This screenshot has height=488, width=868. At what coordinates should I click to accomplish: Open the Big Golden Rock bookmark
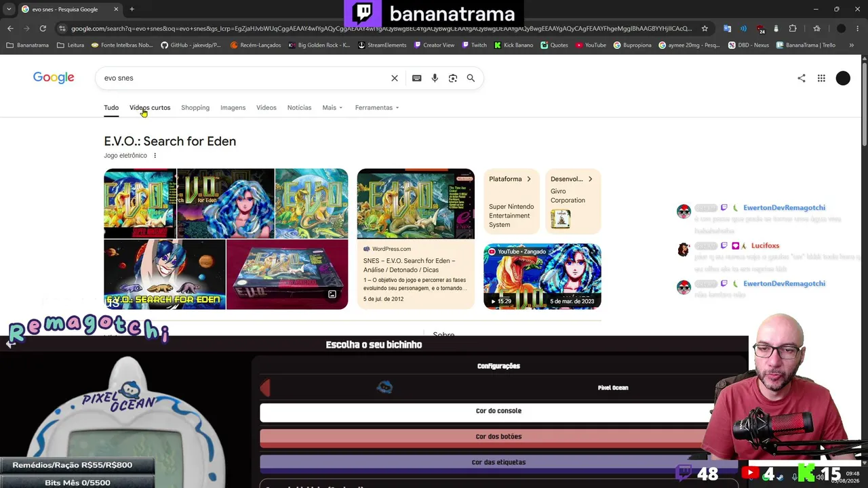[x=319, y=45]
